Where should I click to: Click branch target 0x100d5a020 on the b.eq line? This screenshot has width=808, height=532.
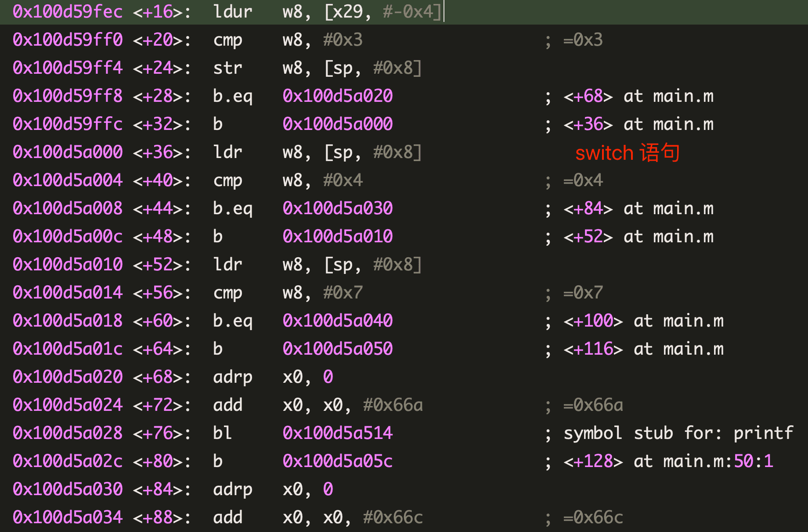click(338, 96)
